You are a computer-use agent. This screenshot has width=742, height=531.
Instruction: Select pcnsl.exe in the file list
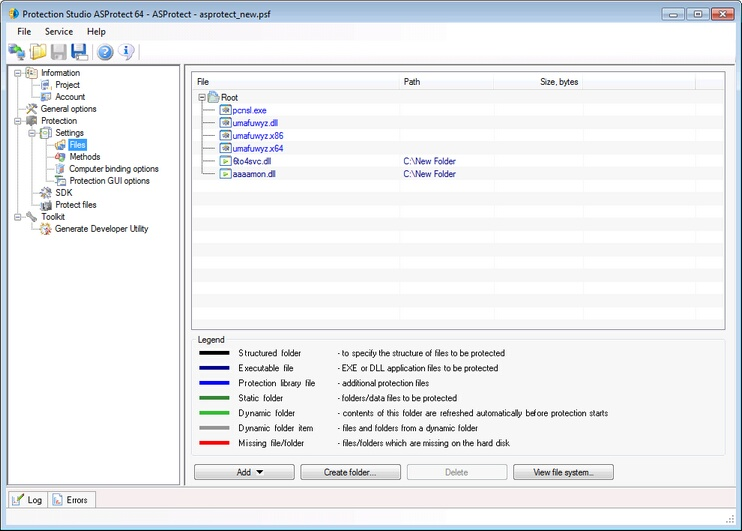249,110
